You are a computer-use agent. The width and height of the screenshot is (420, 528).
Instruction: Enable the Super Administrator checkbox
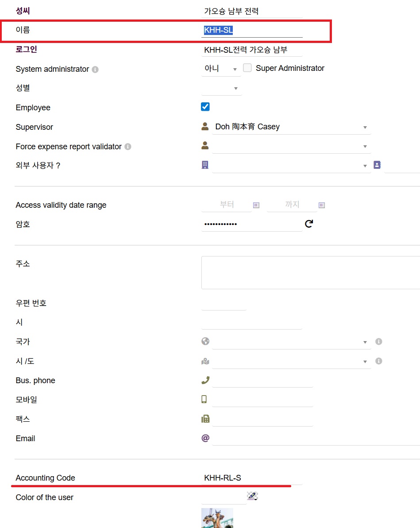pyautogui.click(x=247, y=68)
